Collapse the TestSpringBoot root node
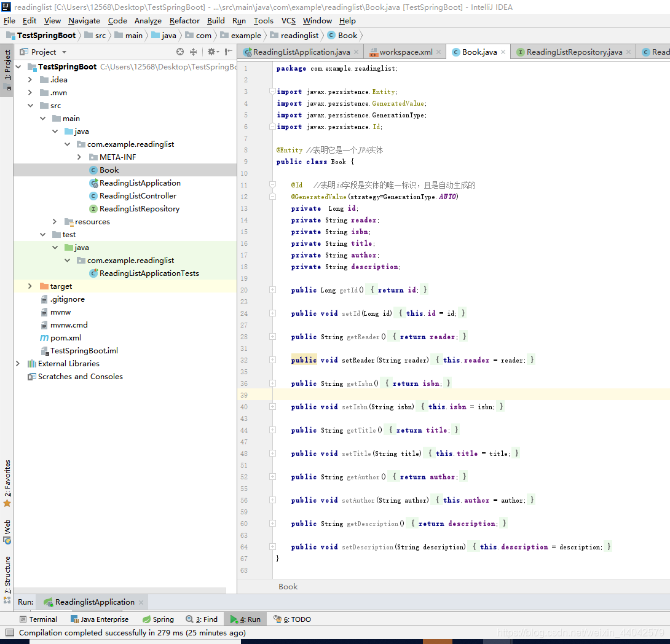 18,66
